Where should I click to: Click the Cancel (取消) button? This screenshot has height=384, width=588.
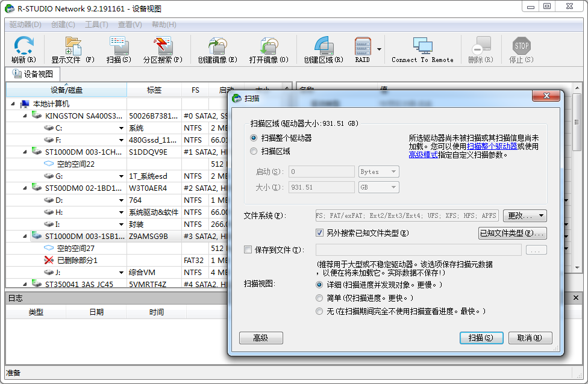click(530, 338)
